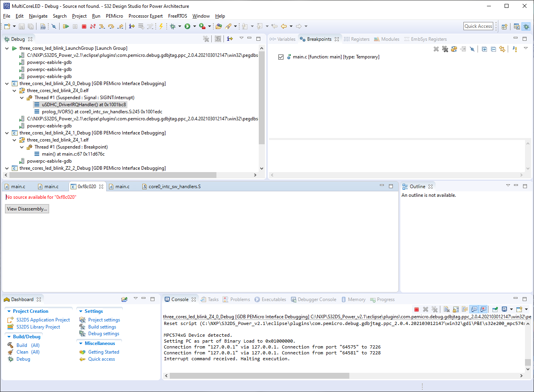This screenshot has width=534, height=392.
Task: Open the PEMicro menu
Action: pyautogui.click(x=114, y=16)
